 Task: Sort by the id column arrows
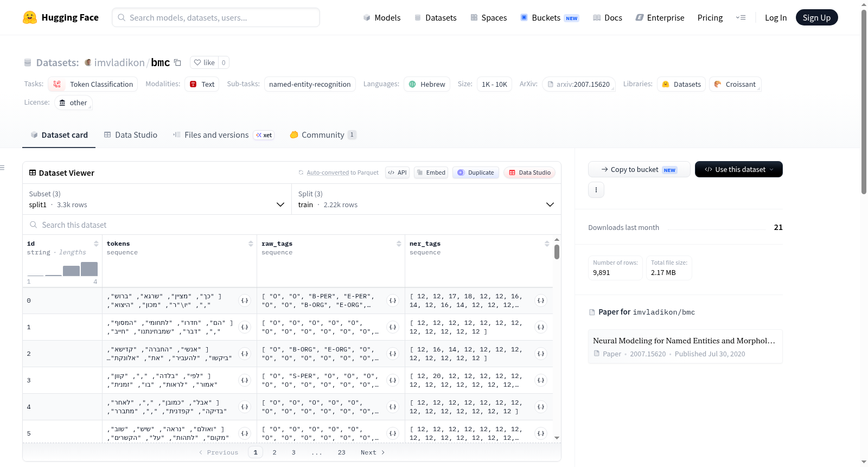point(96,244)
